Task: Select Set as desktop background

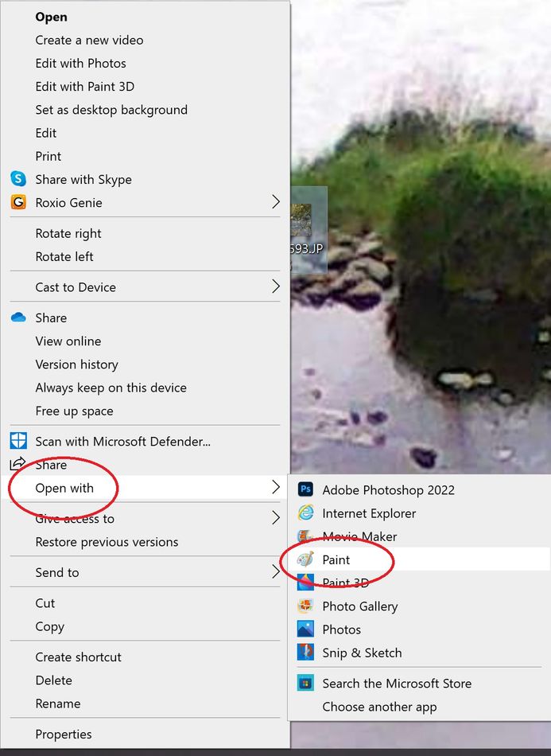Action: (x=111, y=110)
